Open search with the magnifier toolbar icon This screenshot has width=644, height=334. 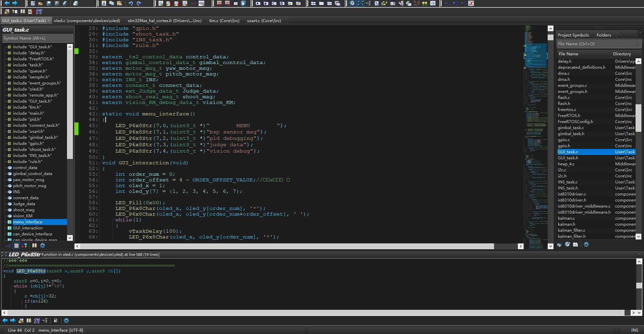160,3
